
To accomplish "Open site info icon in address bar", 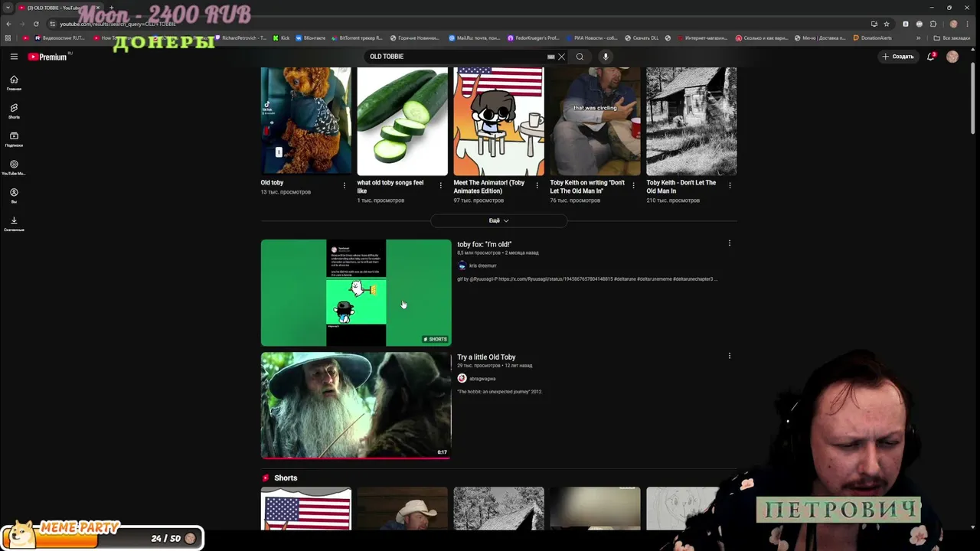I will [52, 24].
